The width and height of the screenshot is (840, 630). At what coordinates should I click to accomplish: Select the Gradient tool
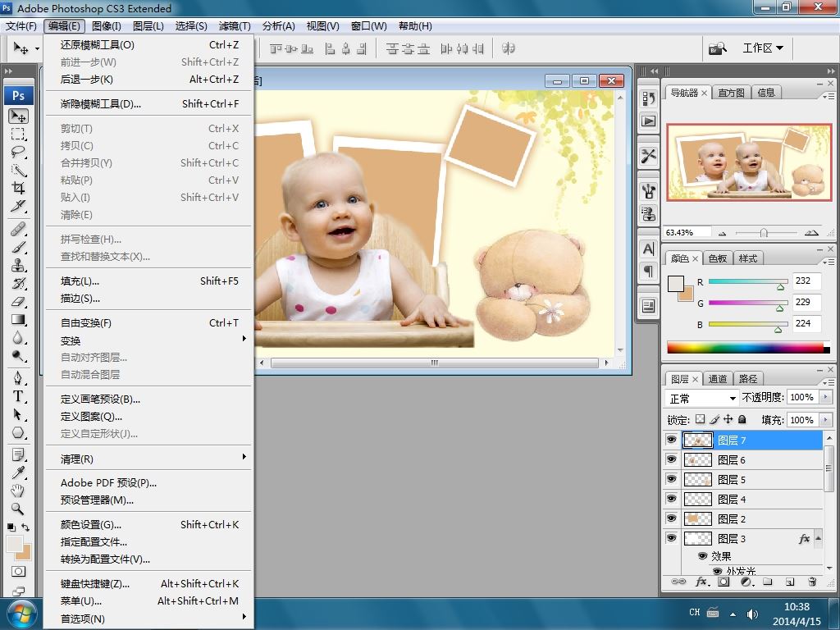pyautogui.click(x=18, y=320)
